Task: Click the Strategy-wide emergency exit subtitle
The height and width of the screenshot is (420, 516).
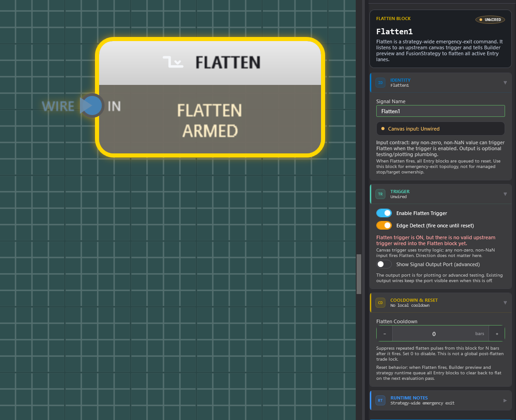Action: pos(422,403)
